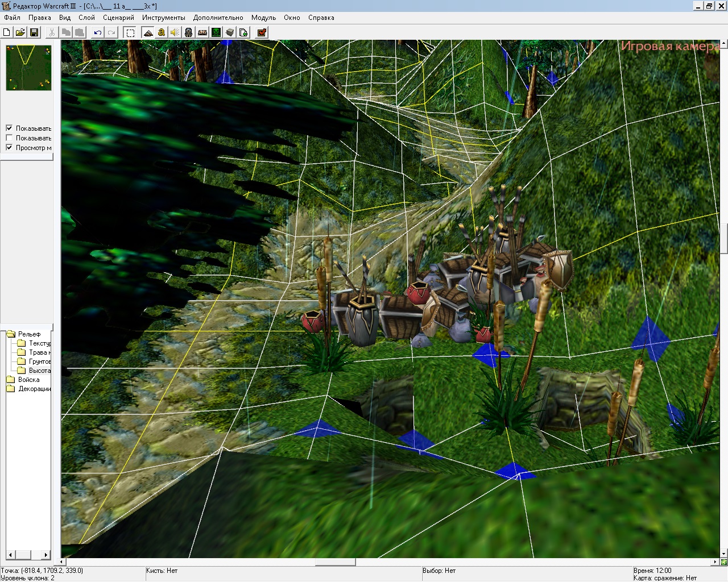Launch Test Map with the red checkmark icon
This screenshot has height=582, width=728.
coord(262,32)
